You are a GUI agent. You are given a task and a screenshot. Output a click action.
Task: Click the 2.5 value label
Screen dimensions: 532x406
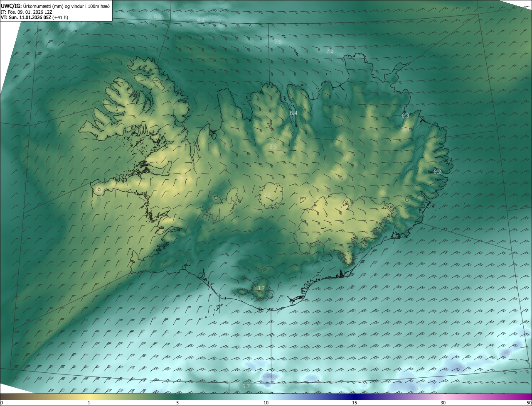pos(273,147)
